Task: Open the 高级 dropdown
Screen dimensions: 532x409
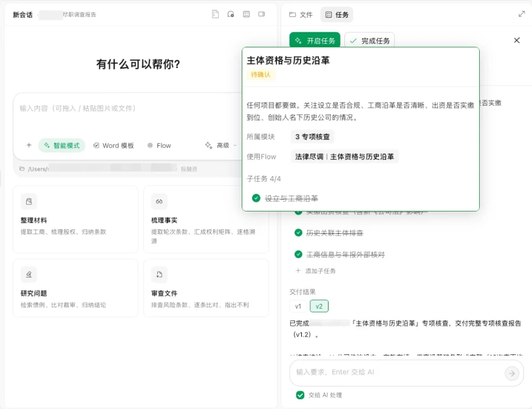Action: pyautogui.click(x=220, y=145)
